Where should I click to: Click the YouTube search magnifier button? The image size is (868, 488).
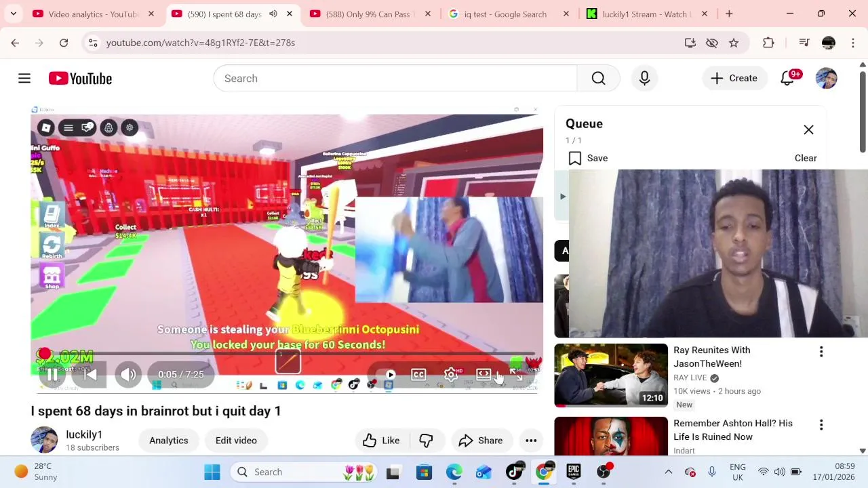pos(598,79)
